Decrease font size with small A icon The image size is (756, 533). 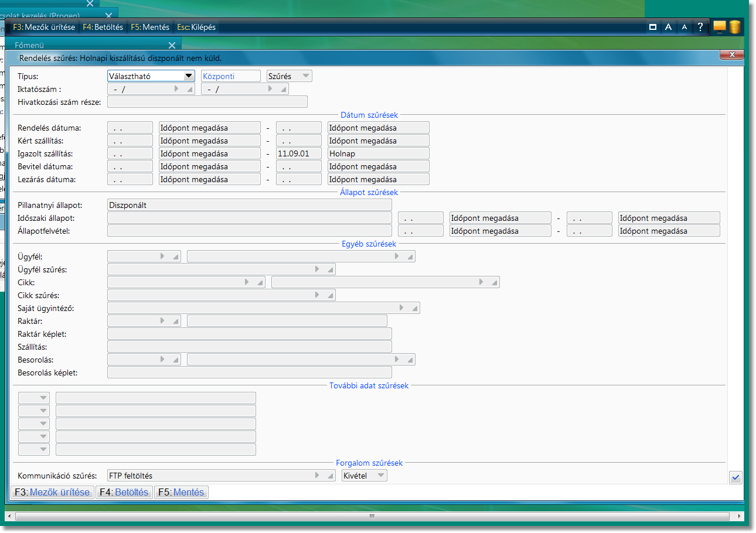[x=684, y=27]
